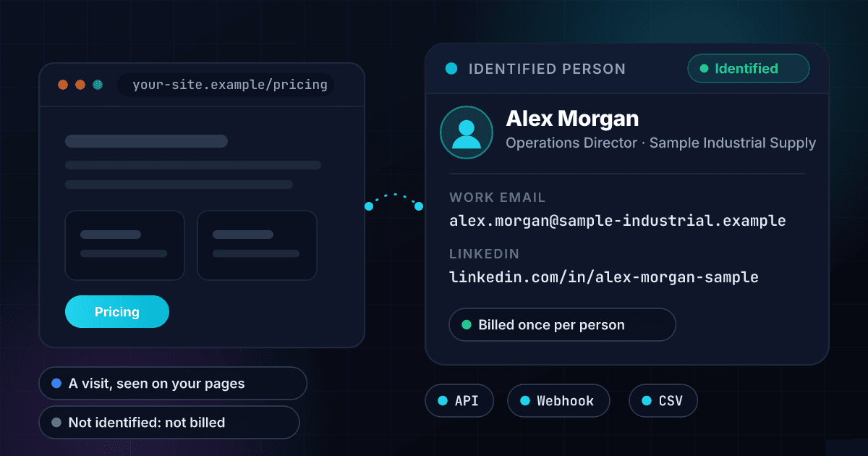Click the orange window dot in browser mockup
This screenshot has height=456, width=868.
pos(80,85)
